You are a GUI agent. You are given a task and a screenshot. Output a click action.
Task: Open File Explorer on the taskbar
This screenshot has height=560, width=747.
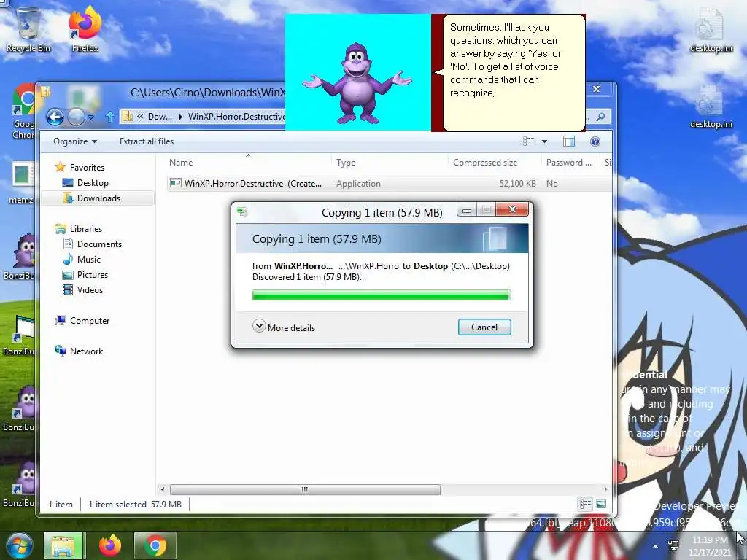(64, 545)
